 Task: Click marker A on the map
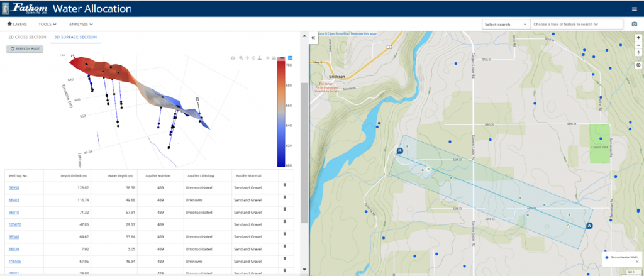coord(589,226)
